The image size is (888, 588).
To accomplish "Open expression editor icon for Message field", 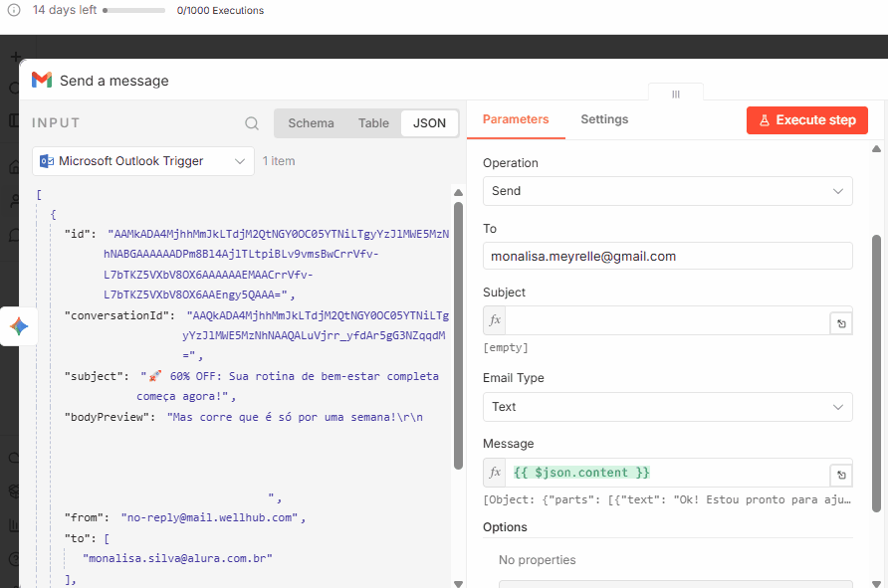I will (x=841, y=475).
